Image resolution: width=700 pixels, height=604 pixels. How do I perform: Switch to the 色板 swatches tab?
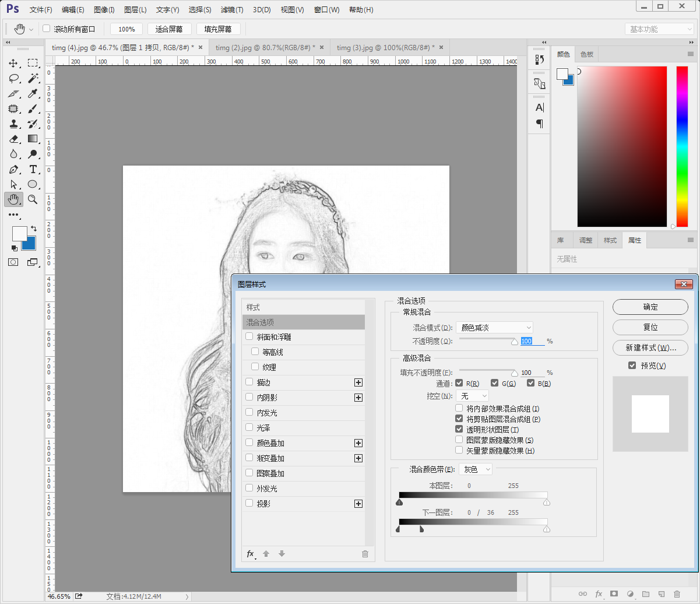tap(587, 54)
